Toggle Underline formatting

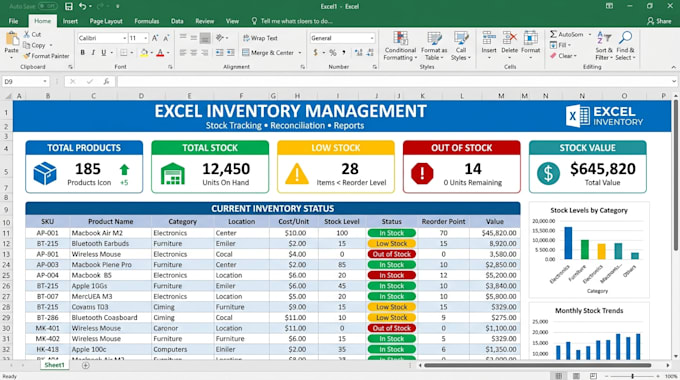(103, 52)
